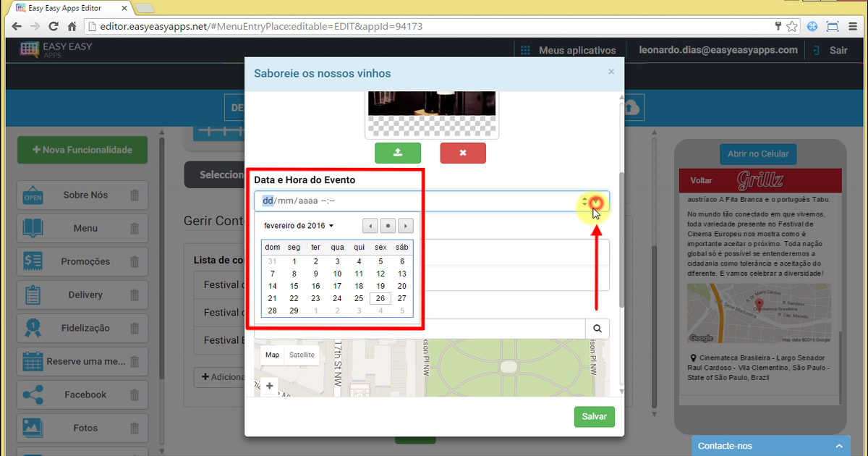The width and height of the screenshot is (868, 456).
Task: Select date 26 in the calendar
Action: pos(380,298)
